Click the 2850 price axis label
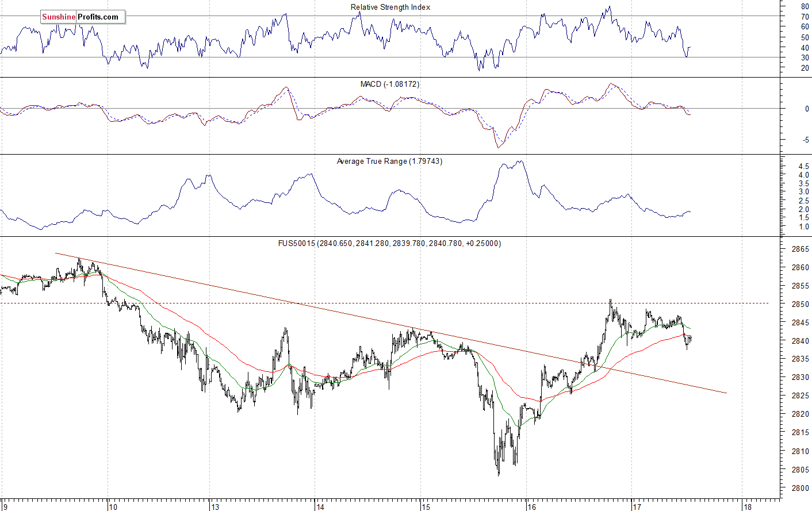Screen dimensions: 812x511 pyautogui.click(x=802, y=304)
